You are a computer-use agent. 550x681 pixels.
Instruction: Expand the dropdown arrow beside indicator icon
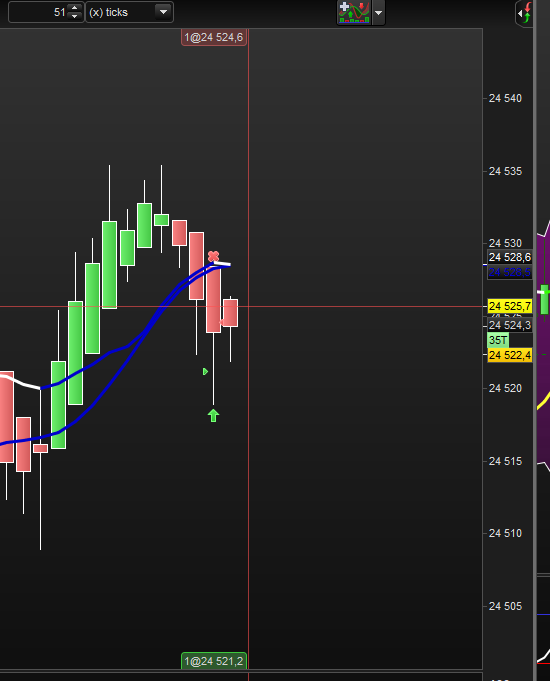pyautogui.click(x=378, y=13)
